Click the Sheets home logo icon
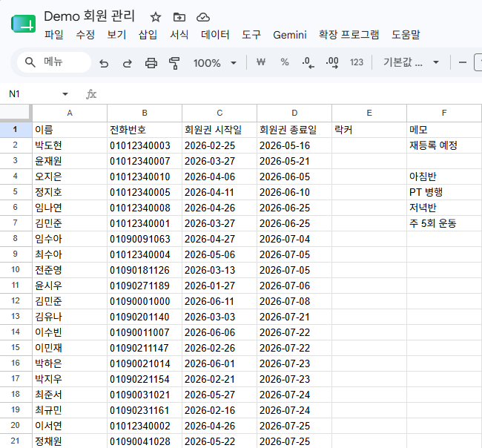The image size is (482, 448). (x=24, y=24)
